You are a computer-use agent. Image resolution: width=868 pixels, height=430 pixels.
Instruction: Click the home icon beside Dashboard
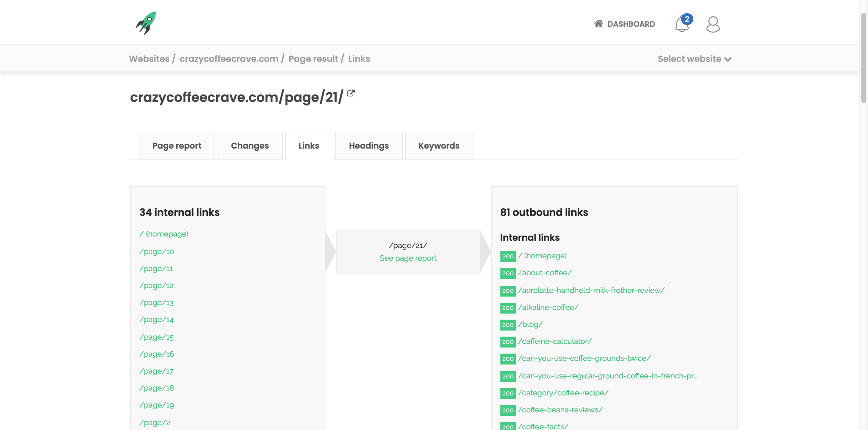[598, 23]
